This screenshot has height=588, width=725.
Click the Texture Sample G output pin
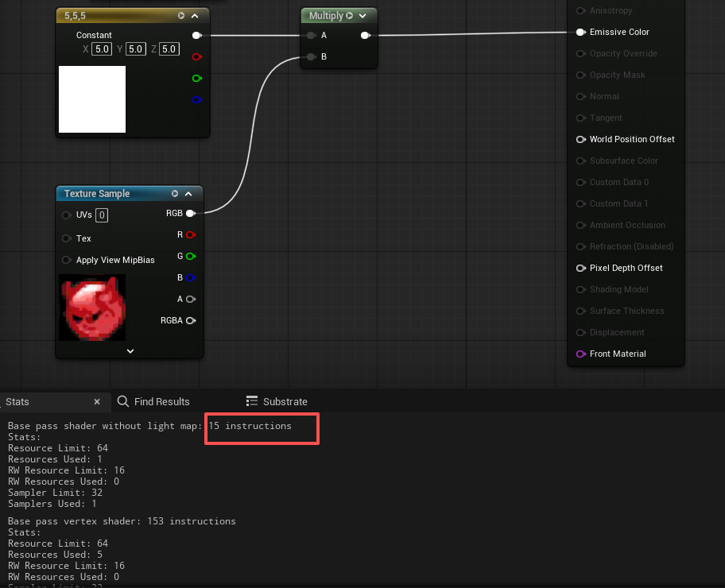click(191, 256)
